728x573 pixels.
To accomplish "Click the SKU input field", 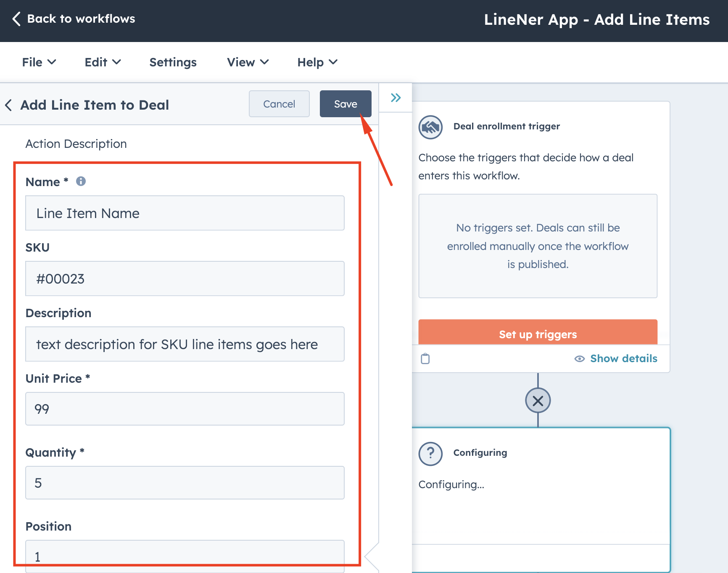I will click(185, 279).
